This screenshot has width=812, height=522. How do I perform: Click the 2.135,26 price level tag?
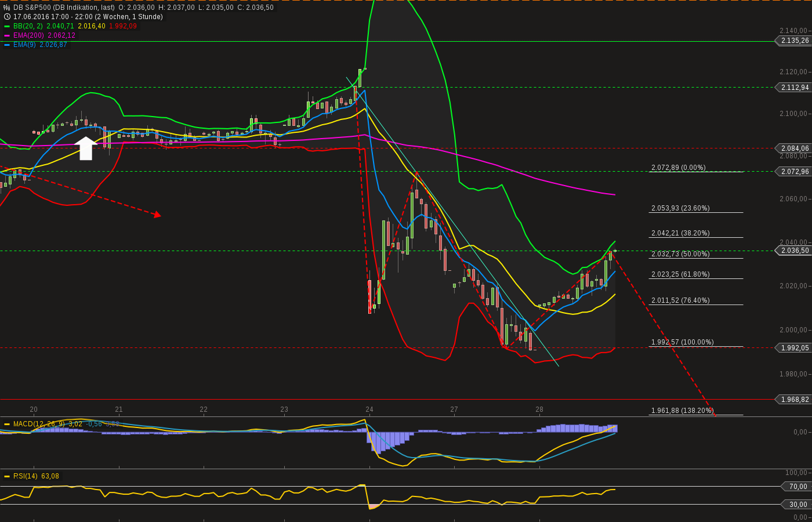point(793,41)
